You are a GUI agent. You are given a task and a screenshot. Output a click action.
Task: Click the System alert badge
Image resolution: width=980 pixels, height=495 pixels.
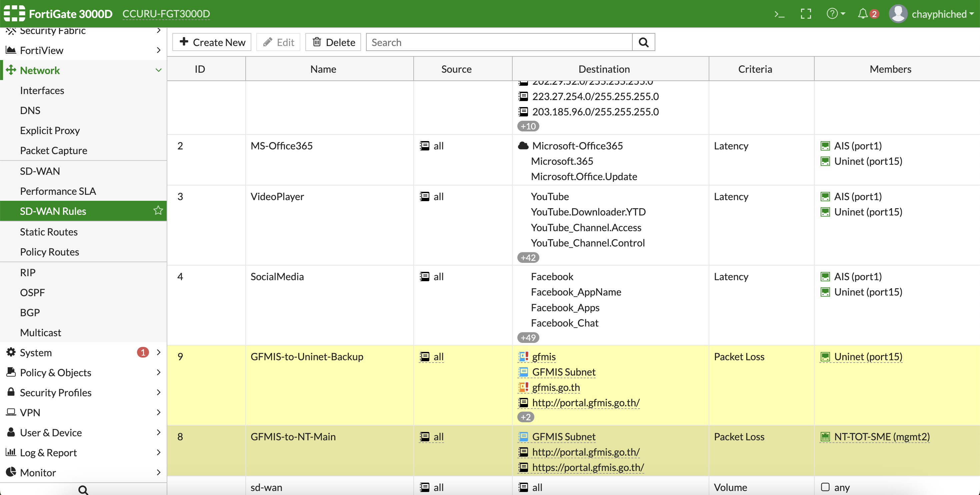click(x=143, y=352)
